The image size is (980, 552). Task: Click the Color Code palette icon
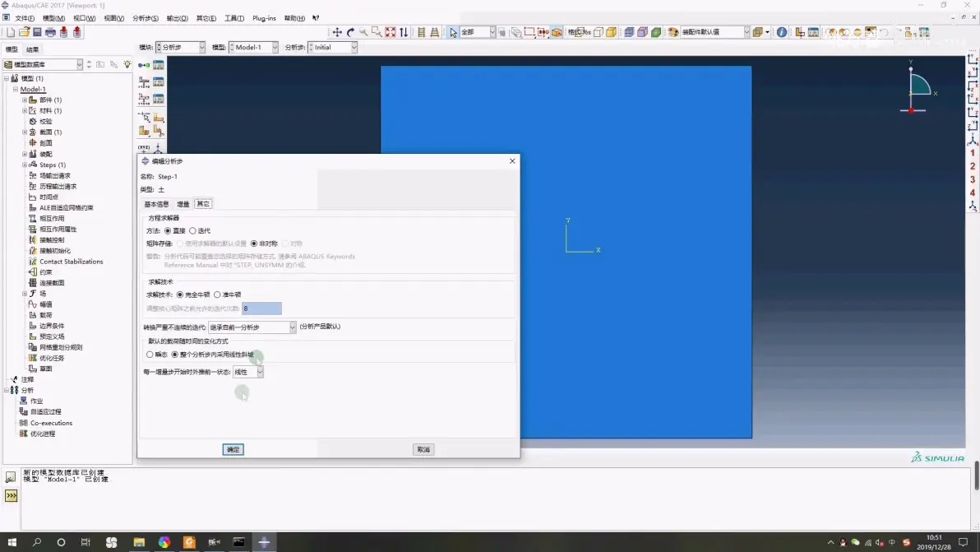tap(673, 32)
